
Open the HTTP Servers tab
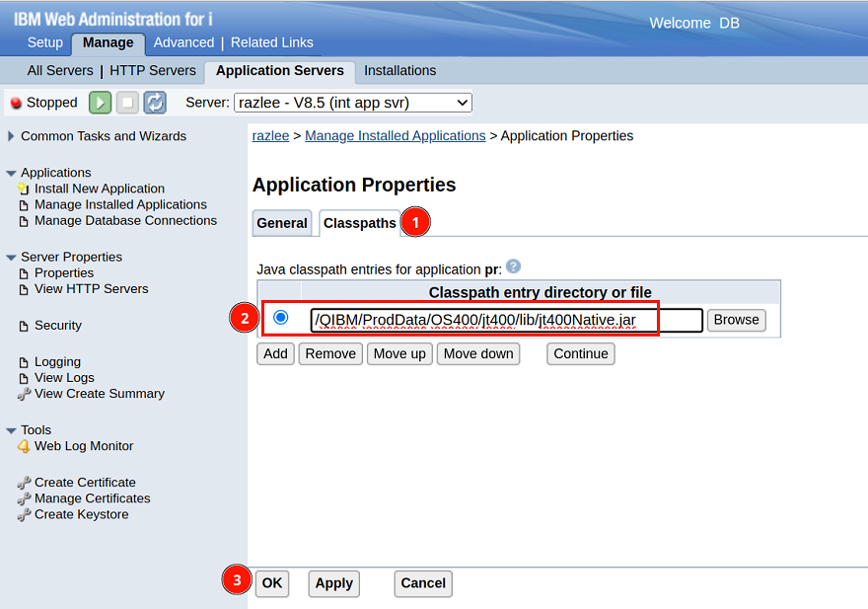point(153,71)
